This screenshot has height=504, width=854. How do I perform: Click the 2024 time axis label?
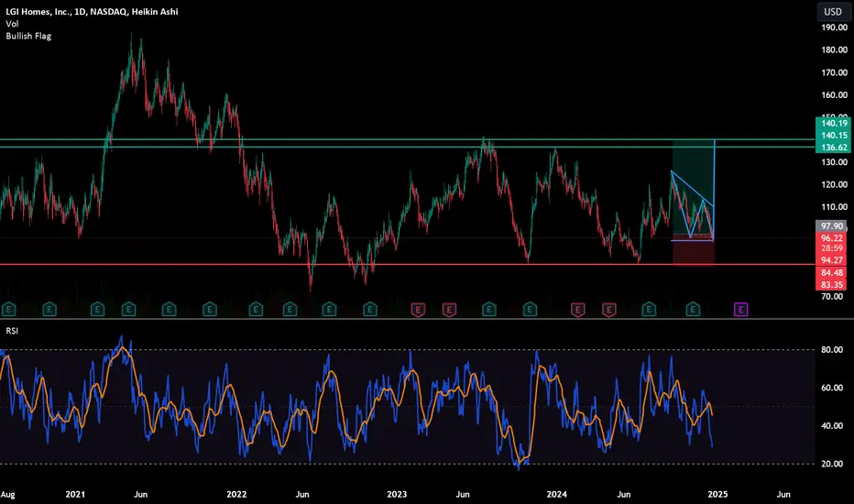pos(556,495)
